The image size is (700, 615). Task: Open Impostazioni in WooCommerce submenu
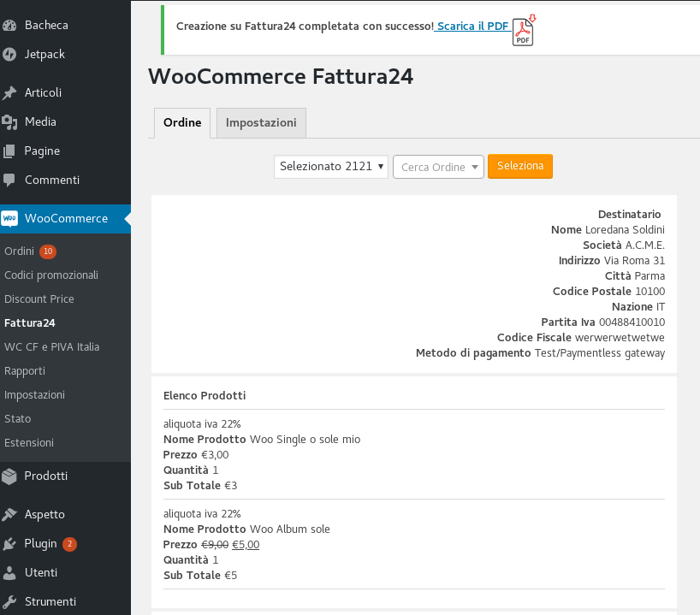tap(34, 395)
